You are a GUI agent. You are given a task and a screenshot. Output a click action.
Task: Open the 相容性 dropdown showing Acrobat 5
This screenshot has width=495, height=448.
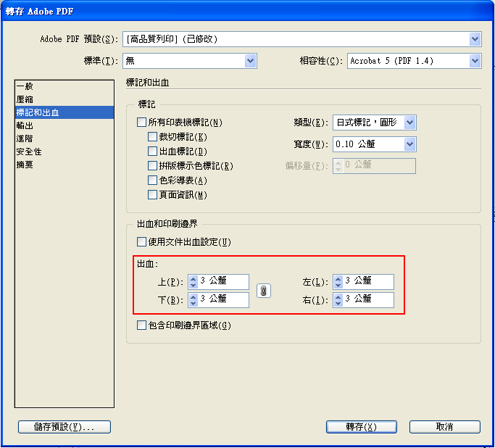point(415,61)
